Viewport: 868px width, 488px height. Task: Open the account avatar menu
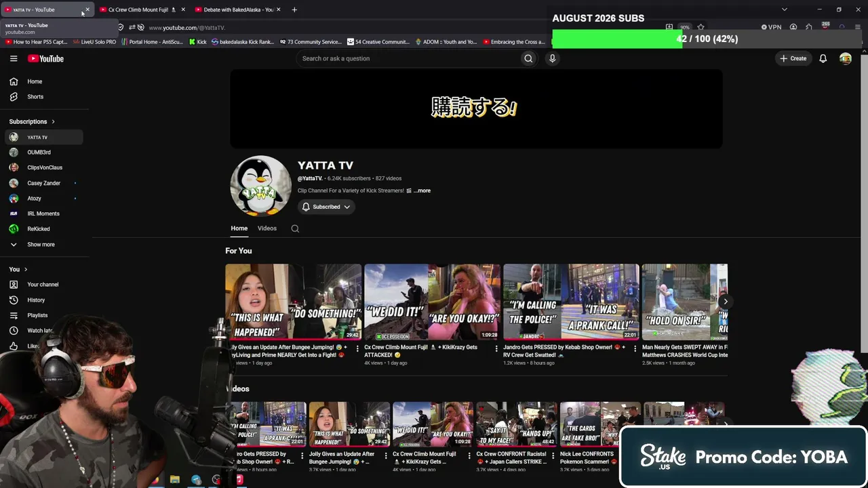click(x=845, y=58)
